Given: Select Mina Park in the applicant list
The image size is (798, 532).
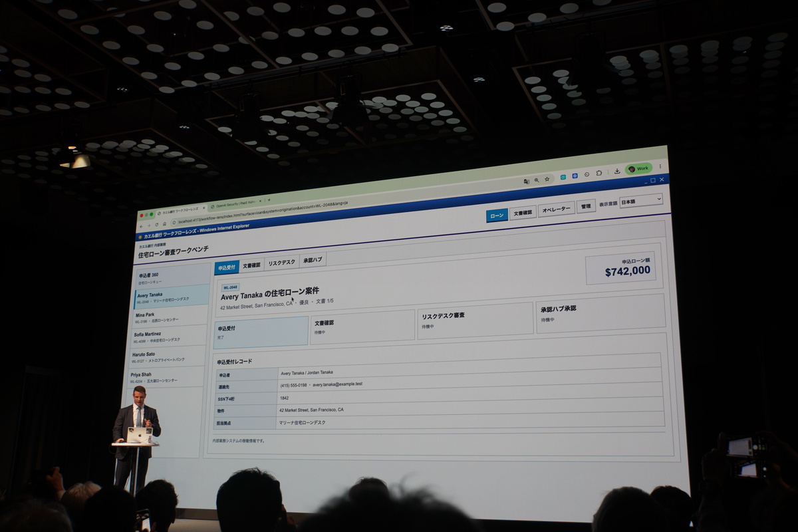Looking at the screenshot, I should [x=170, y=317].
